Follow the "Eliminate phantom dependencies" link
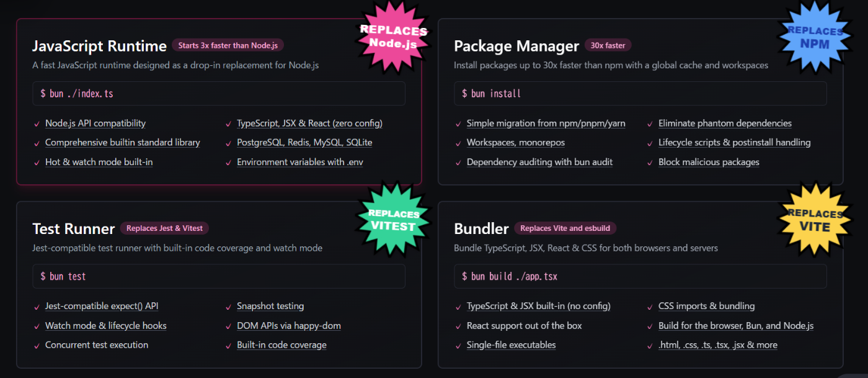Viewport: 868px width, 378px height. [x=725, y=123]
